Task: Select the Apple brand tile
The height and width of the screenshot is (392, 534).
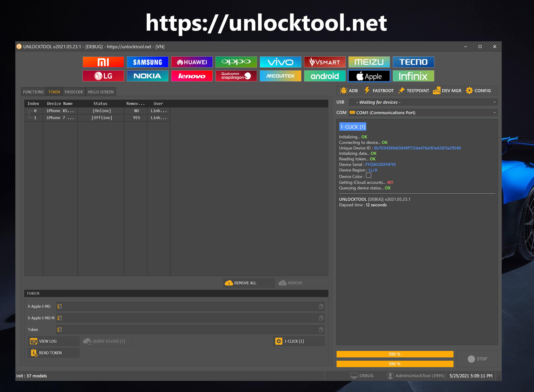Action: pos(369,76)
